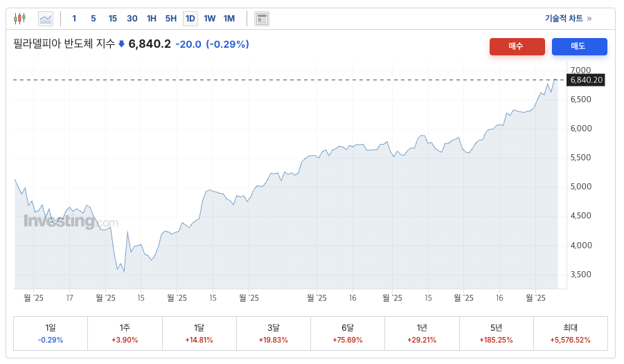The image size is (624, 364).
Task: Switch to the 3달 range tab
Action: pyautogui.click(x=274, y=334)
